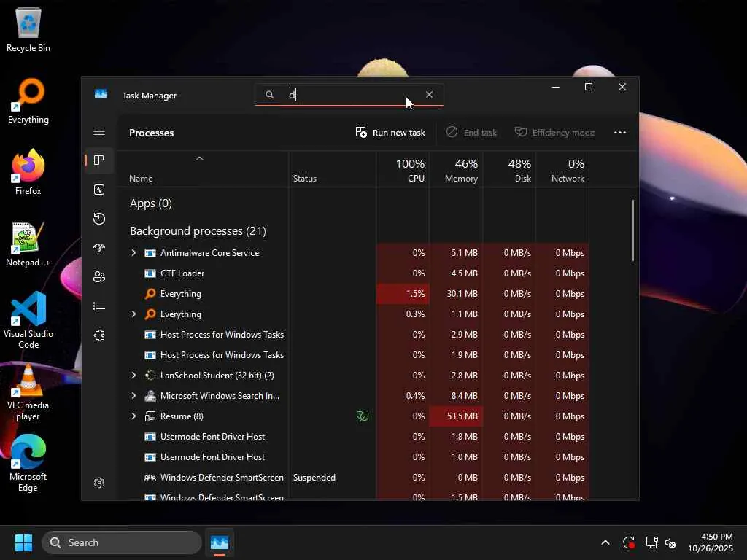Expand LanSchool Student (32 bit) group

pyautogui.click(x=134, y=376)
